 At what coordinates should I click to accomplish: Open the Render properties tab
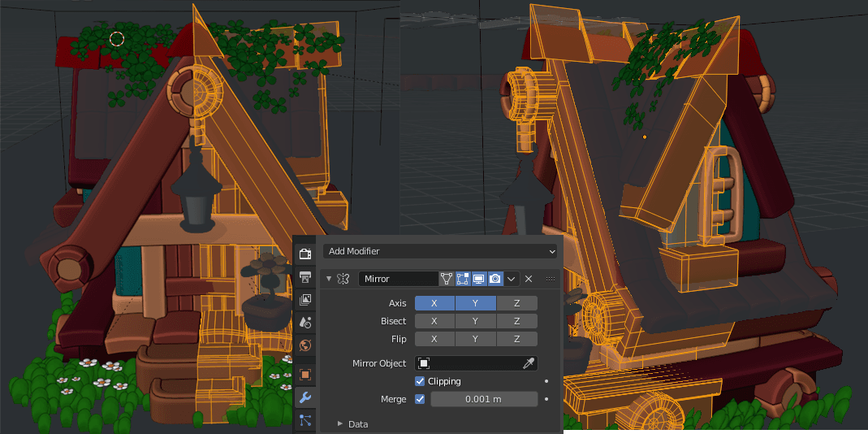tap(305, 254)
